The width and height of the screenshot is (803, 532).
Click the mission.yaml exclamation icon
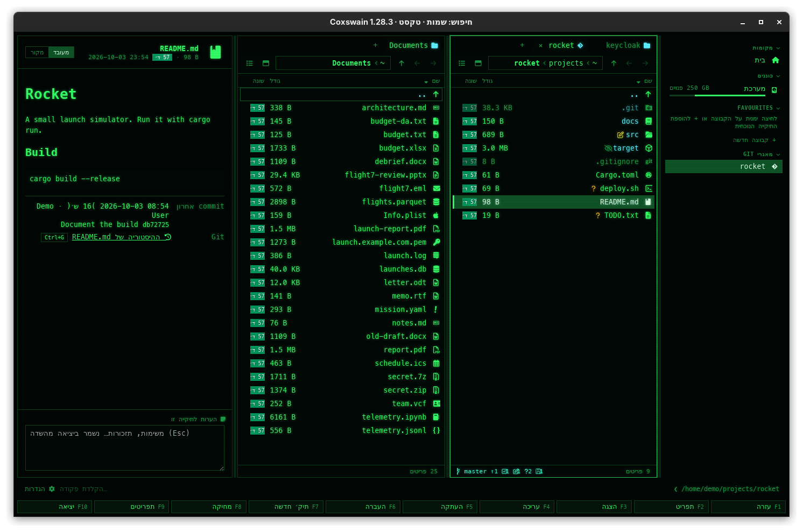pyautogui.click(x=436, y=309)
